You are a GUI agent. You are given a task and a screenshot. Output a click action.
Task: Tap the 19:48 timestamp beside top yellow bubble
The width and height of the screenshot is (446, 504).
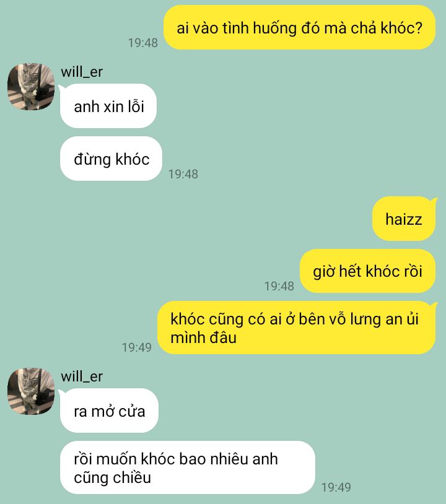[x=143, y=43]
